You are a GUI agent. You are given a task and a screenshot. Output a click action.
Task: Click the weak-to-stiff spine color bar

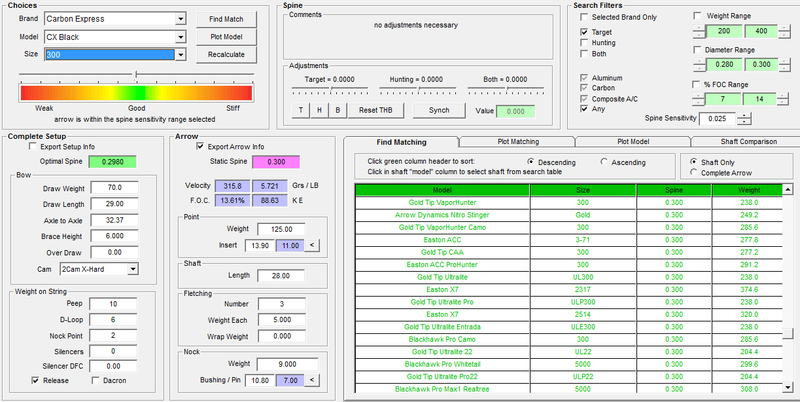point(136,93)
